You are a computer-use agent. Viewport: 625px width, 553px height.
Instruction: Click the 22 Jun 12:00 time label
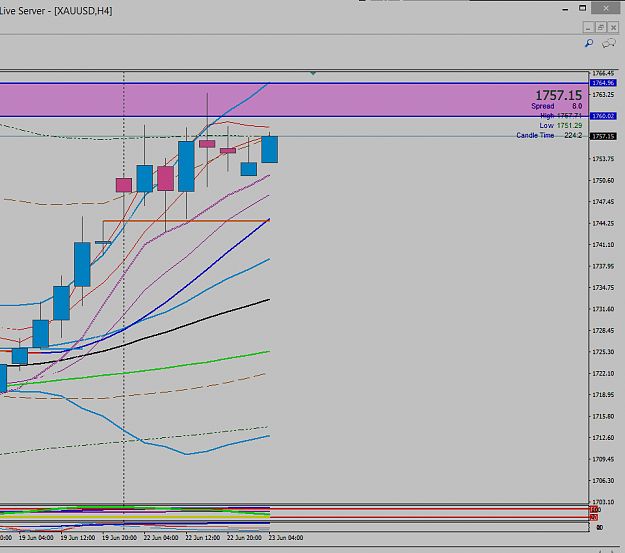click(x=202, y=538)
